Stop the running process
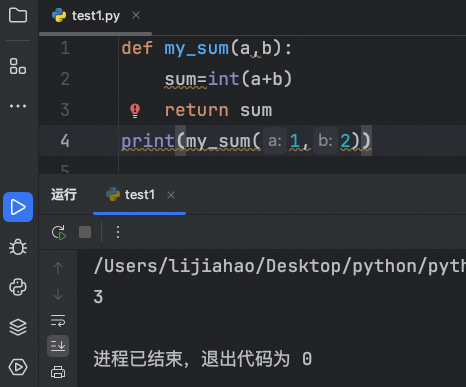466x387 pixels. click(85, 232)
